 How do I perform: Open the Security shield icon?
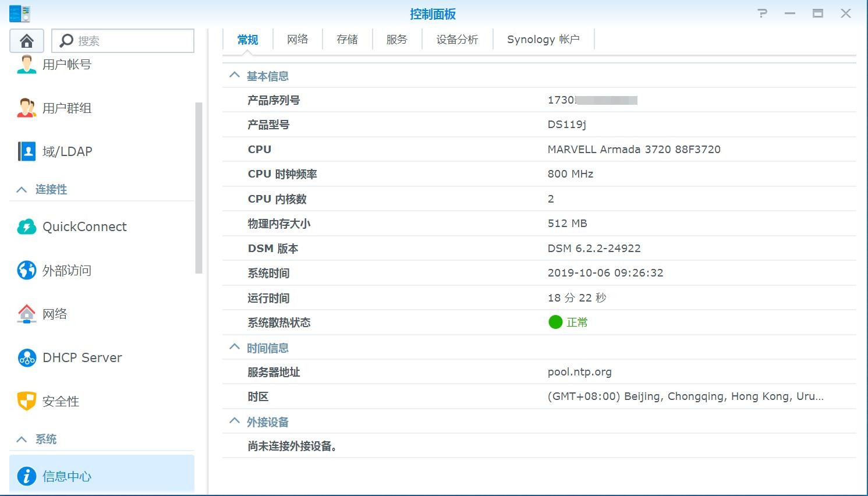tap(27, 401)
